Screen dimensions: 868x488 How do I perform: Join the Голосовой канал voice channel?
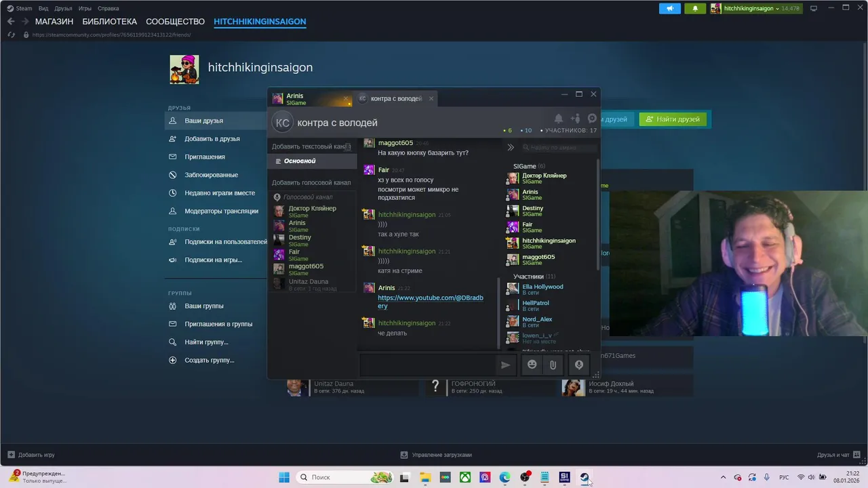(308, 197)
